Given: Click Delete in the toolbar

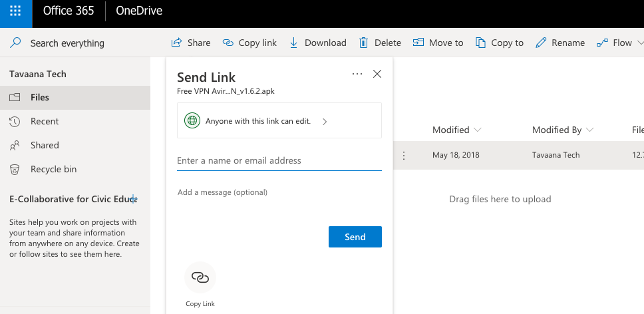Looking at the screenshot, I should pos(380,43).
